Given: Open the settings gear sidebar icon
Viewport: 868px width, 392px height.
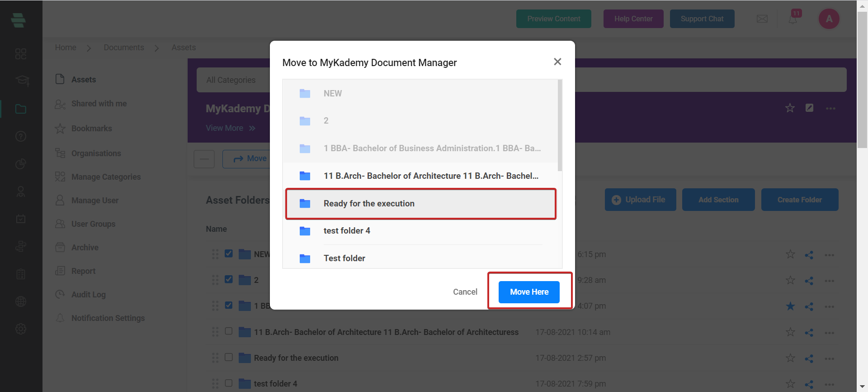Looking at the screenshot, I should tap(21, 329).
